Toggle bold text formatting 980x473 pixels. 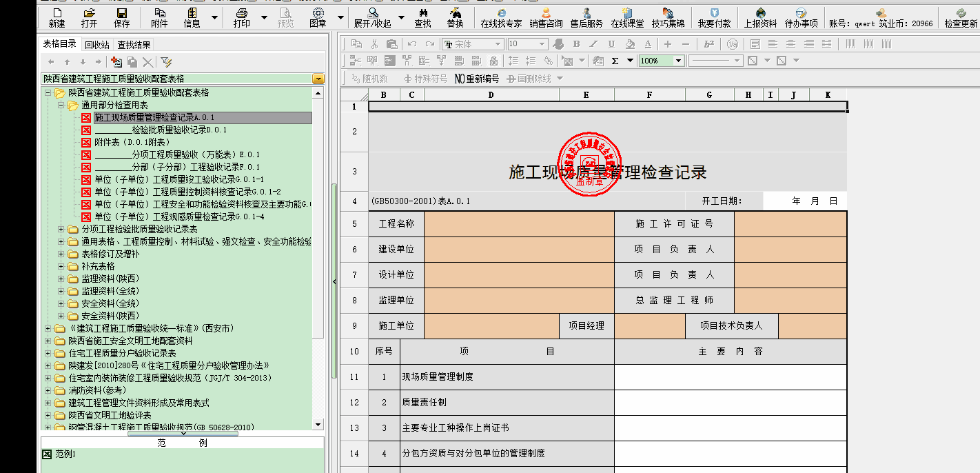576,44
